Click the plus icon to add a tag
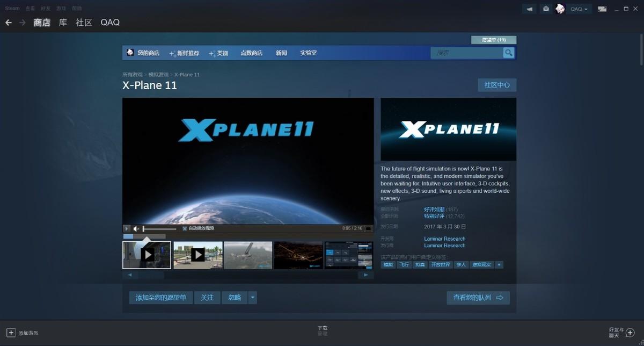This screenshot has height=346, width=644. pos(499,265)
